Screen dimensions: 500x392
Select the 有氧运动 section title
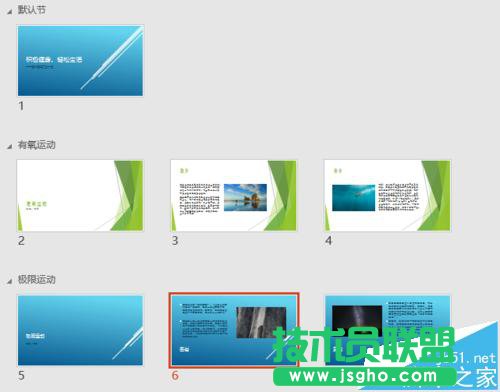click(37, 145)
